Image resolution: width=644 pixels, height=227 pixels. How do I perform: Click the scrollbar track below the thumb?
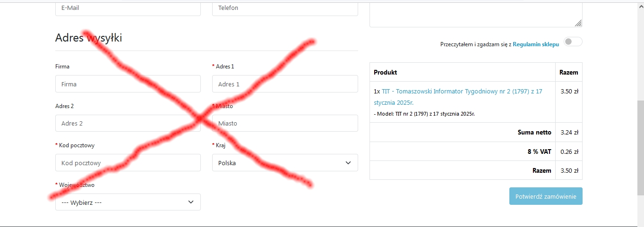[x=640, y=210]
